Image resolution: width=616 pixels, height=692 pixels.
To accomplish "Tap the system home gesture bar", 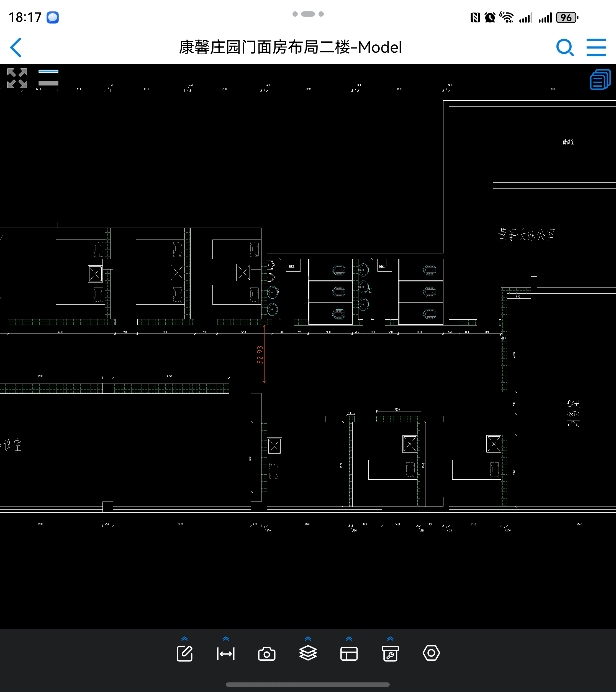I will (x=308, y=684).
